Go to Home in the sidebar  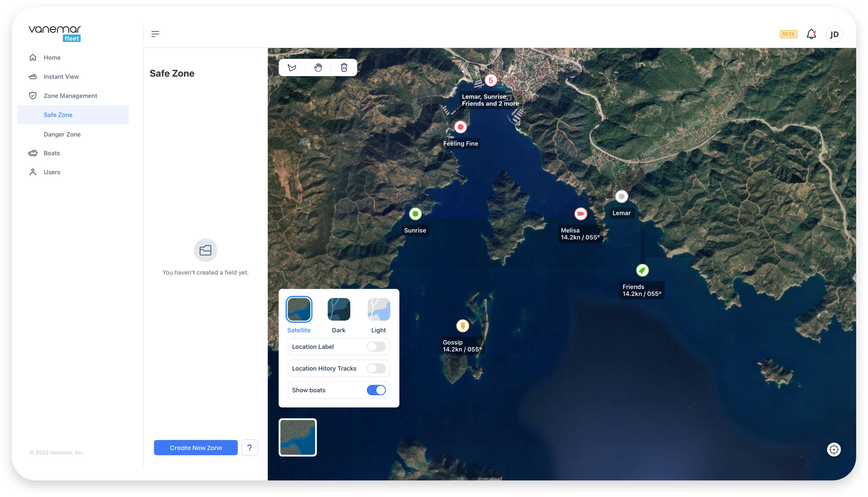click(73, 57)
